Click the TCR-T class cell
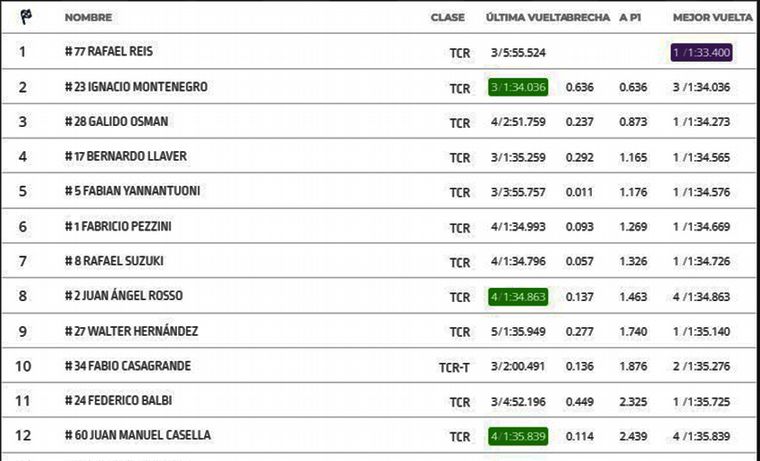 (454, 367)
